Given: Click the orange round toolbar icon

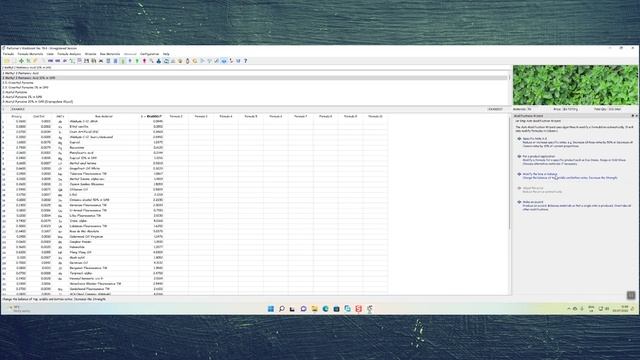Looking at the screenshot, I should click(x=195, y=61).
